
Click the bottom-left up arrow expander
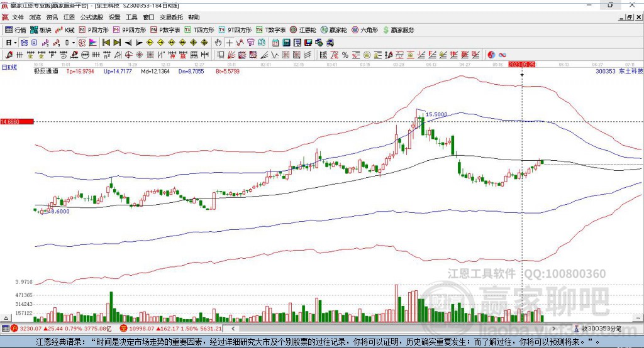coord(6,318)
